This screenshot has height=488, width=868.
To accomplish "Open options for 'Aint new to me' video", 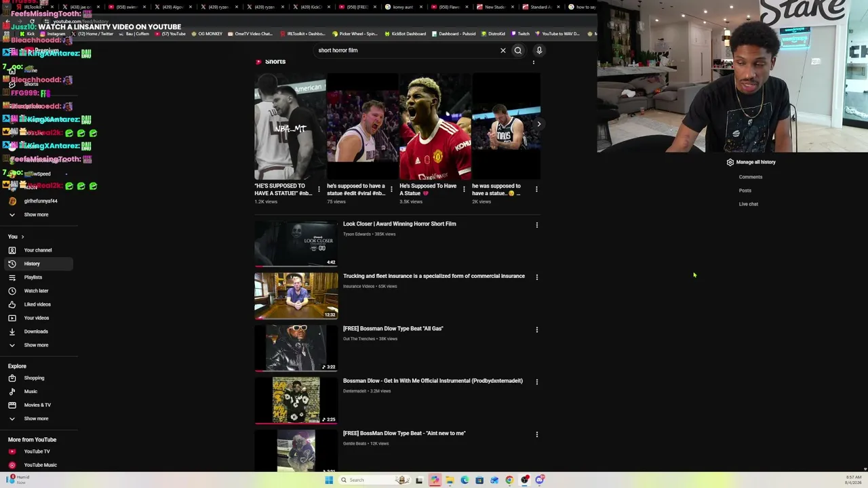I will point(537,434).
